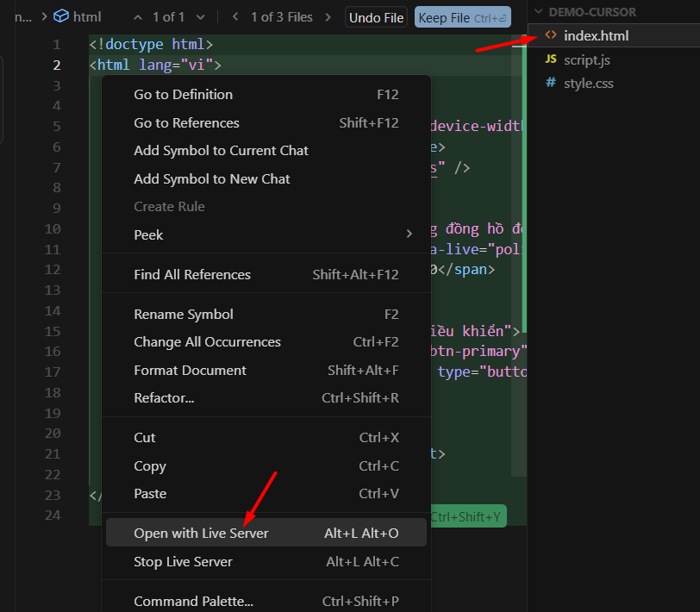Click the ellipsis at the breadcrumb start
This screenshot has width=700, height=612.
pos(22,16)
